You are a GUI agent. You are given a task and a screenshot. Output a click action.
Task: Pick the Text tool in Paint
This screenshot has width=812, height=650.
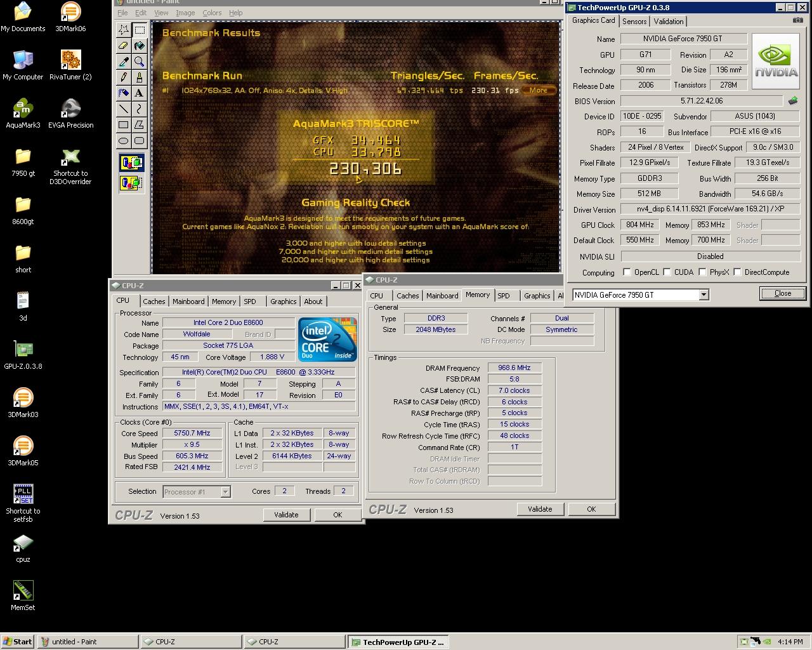pos(140,93)
